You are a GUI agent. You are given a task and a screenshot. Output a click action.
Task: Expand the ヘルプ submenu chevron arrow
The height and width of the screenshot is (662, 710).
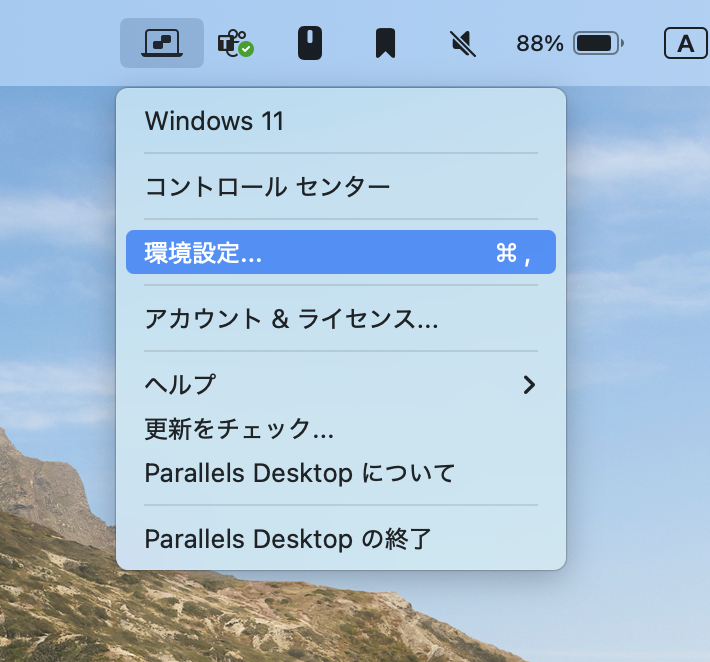(529, 385)
